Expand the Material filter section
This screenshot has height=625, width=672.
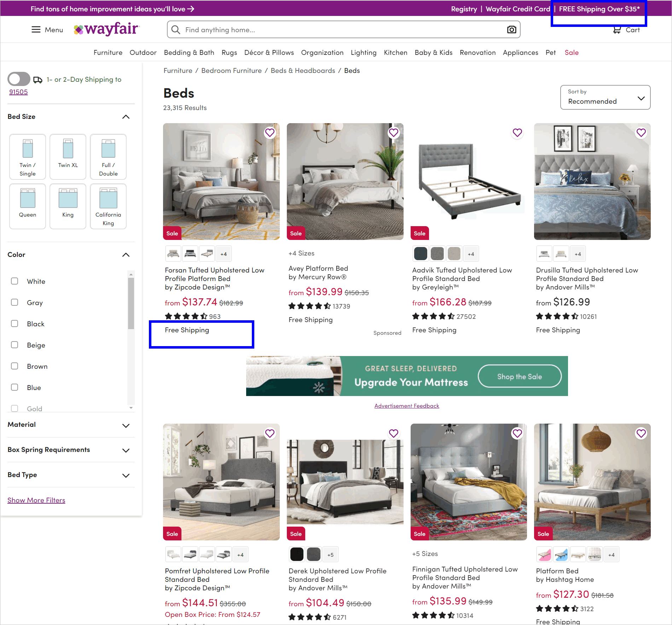(x=126, y=425)
